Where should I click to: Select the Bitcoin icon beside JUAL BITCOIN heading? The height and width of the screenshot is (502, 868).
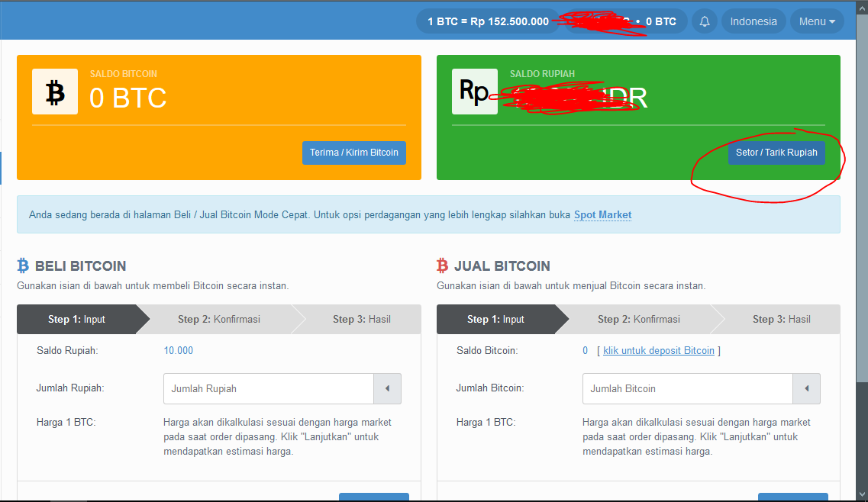[x=443, y=265]
